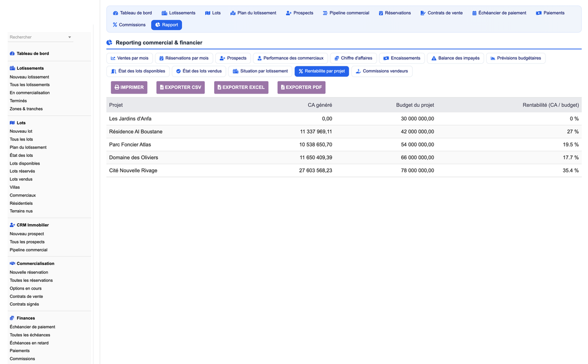Export the table with Exporter CSV
This screenshot has height=364, width=588.
pyautogui.click(x=180, y=87)
